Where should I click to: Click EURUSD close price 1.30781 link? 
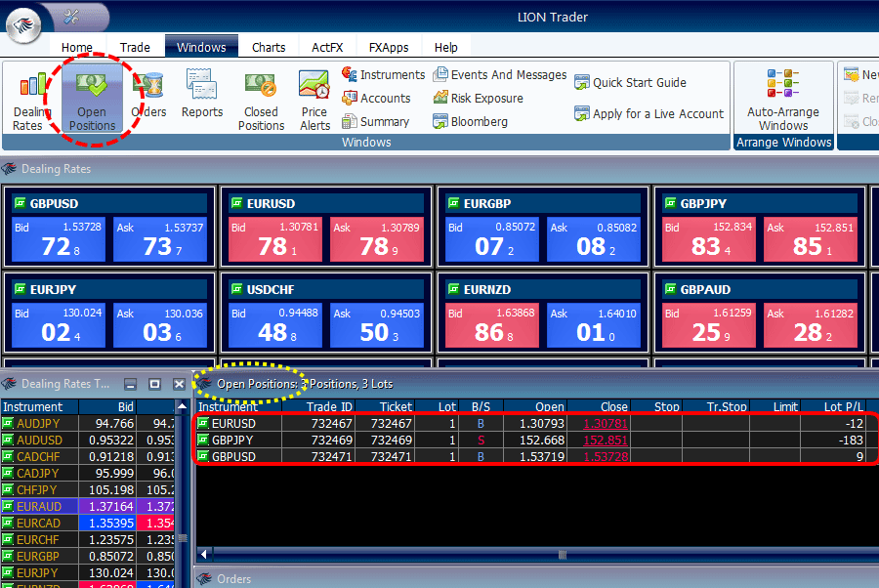coord(606,424)
